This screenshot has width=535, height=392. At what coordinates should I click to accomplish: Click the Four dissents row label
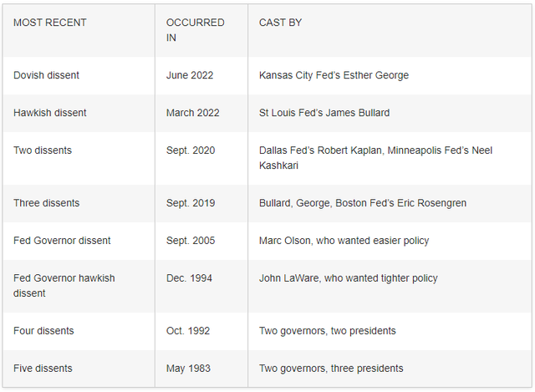point(43,331)
